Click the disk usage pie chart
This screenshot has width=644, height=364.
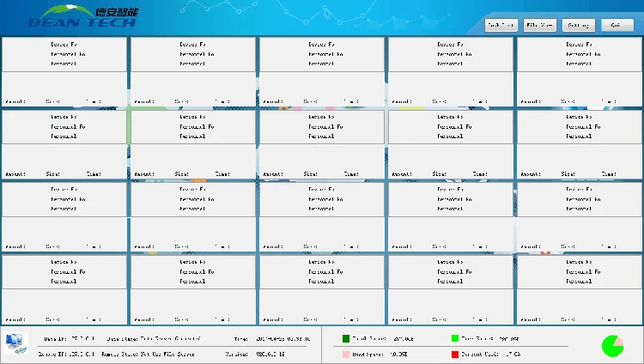click(612, 346)
